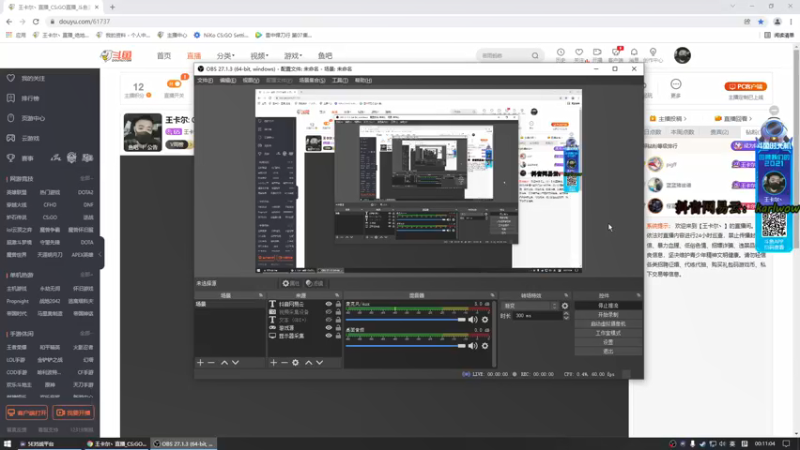Move the selected source down
Screen dimensions: 800x450
(x=319, y=362)
